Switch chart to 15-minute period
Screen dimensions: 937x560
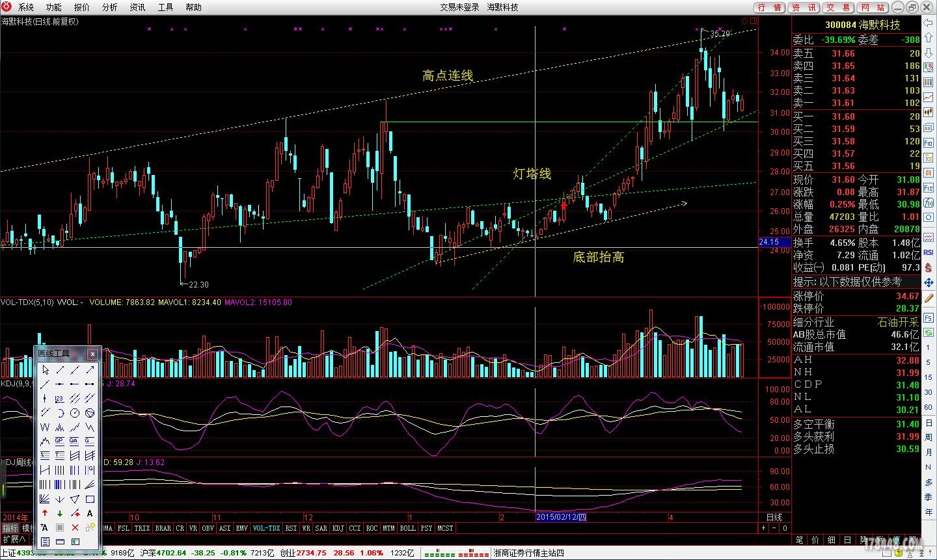[x=929, y=377]
